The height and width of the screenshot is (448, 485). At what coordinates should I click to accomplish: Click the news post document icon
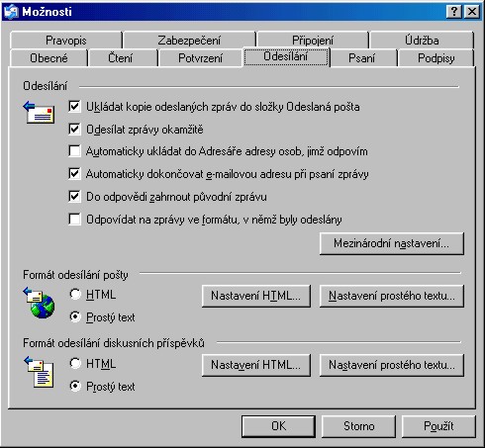coord(39,372)
